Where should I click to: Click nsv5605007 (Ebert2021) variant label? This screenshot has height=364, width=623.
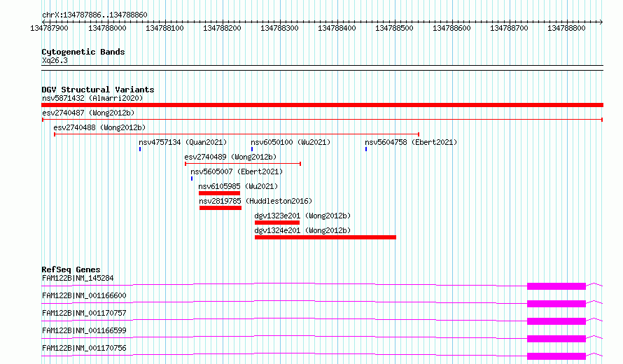pos(237,171)
